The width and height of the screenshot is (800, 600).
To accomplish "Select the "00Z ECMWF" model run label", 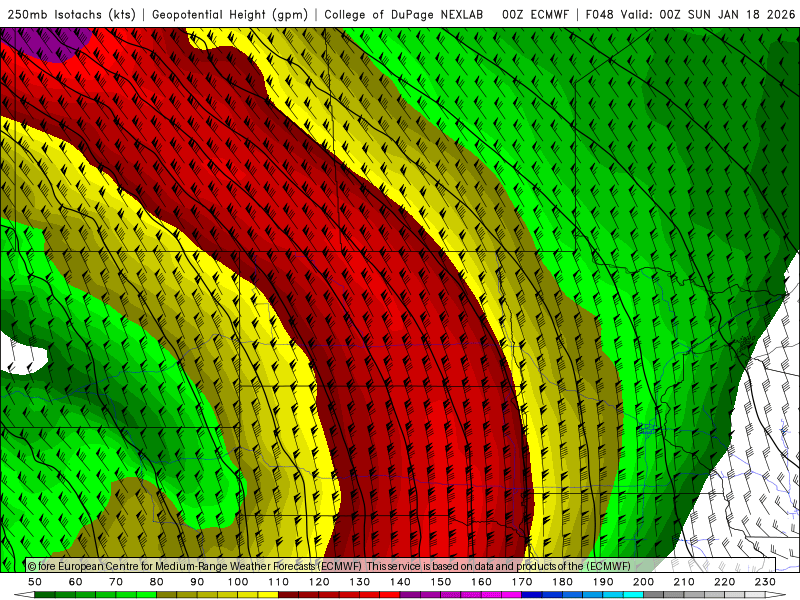I will [535, 14].
